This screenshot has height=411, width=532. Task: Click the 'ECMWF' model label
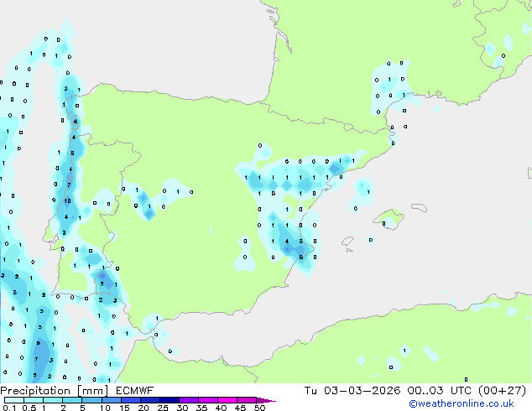pos(135,391)
